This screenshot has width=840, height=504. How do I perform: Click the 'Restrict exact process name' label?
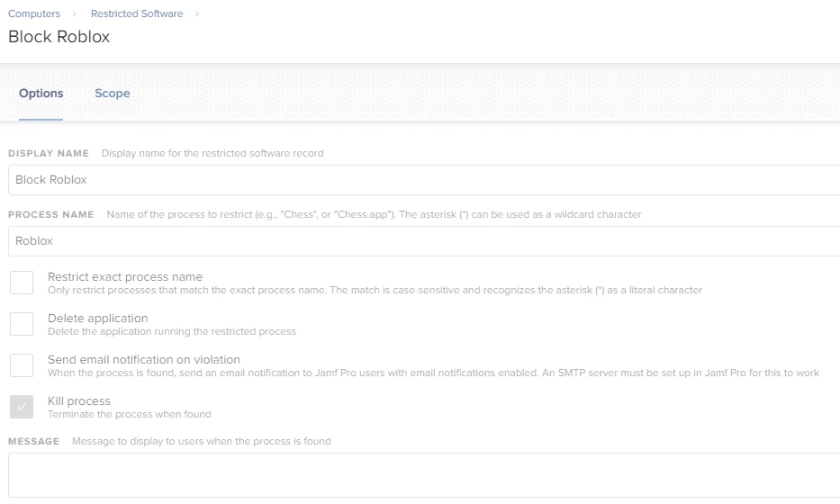[125, 277]
